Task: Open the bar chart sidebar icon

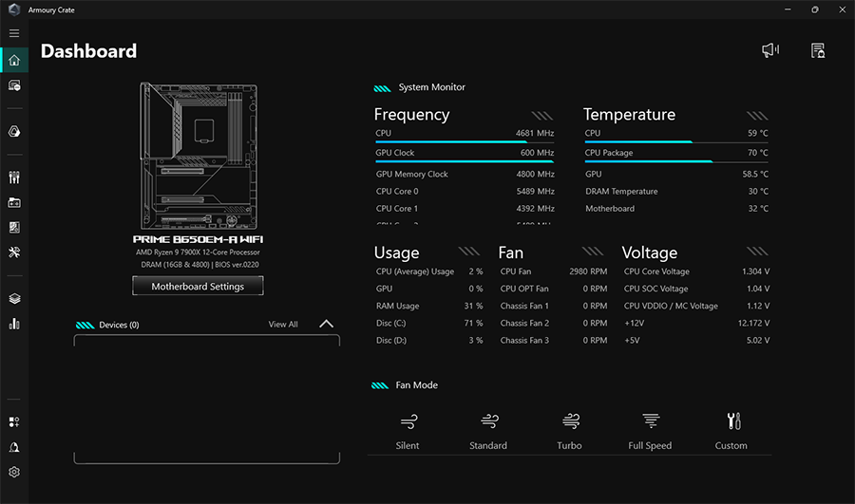Action: (14, 324)
